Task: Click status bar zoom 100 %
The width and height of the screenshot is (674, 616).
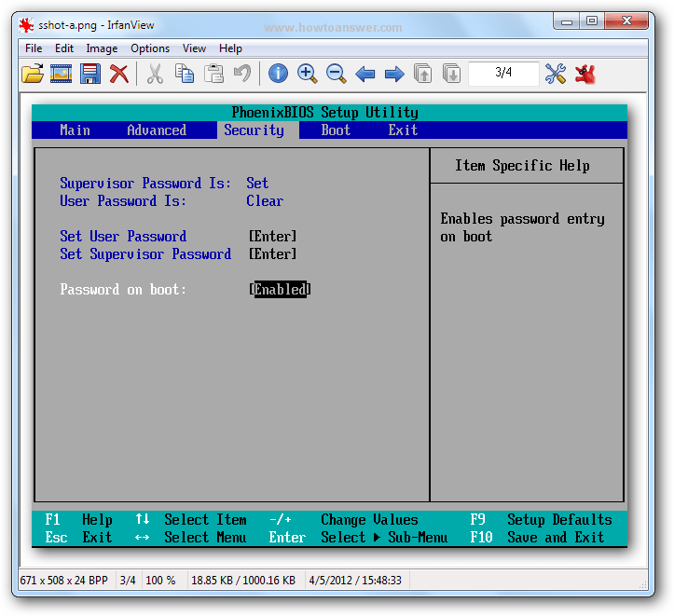Action: pyautogui.click(x=160, y=581)
